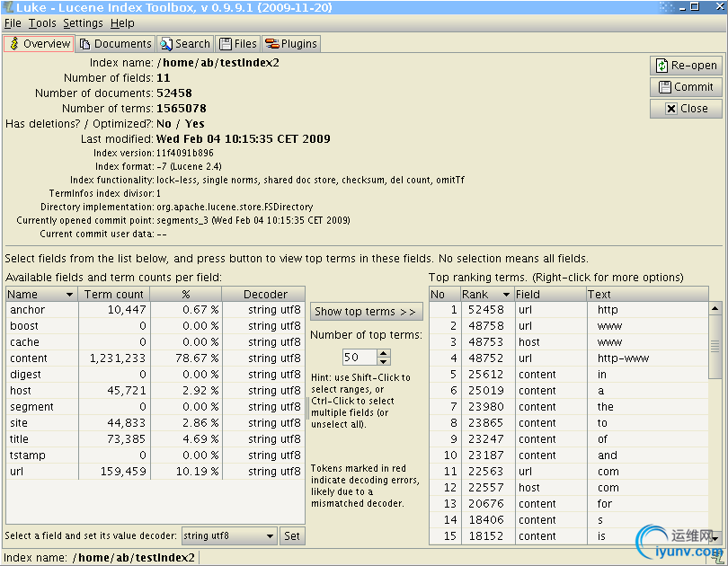Open the Tools menu
728x566 pixels.
coord(42,23)
